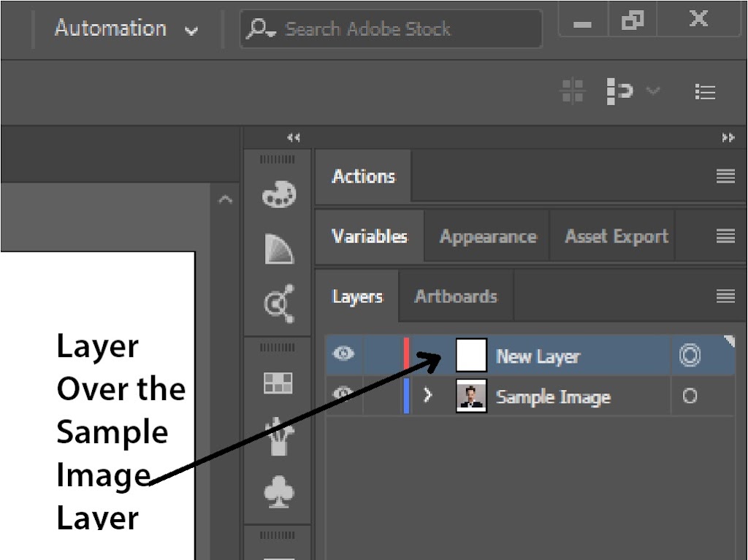The height and width of the screenshot is (560, 748).
Task: Open the Layers panel hamburger menu
Action: pyautogui.click(x=725, y=296)
